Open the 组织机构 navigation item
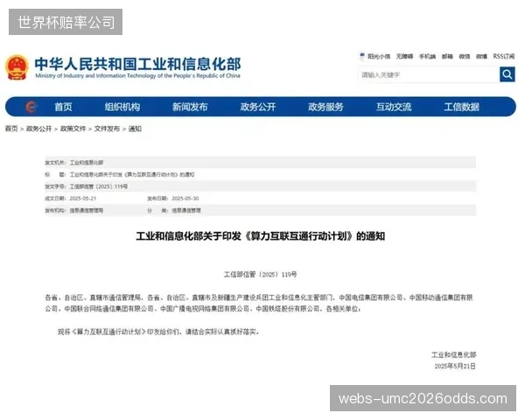This screenshot has width=525, height=420. pyautogui.click(x=122, y=107)
